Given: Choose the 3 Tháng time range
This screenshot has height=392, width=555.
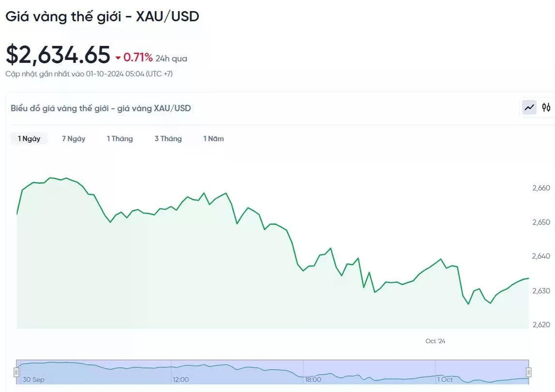Looking at the screenshot, I should pos(168,139).
